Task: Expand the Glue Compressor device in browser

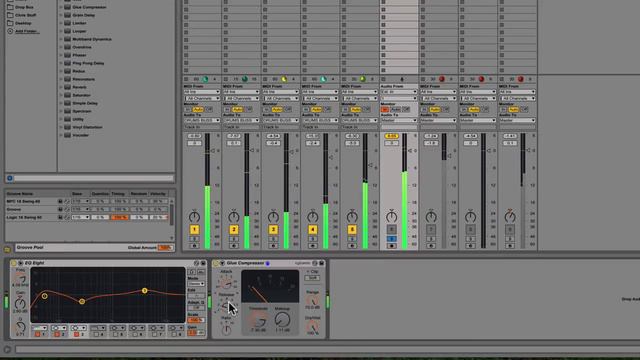Action: (61, 7)
